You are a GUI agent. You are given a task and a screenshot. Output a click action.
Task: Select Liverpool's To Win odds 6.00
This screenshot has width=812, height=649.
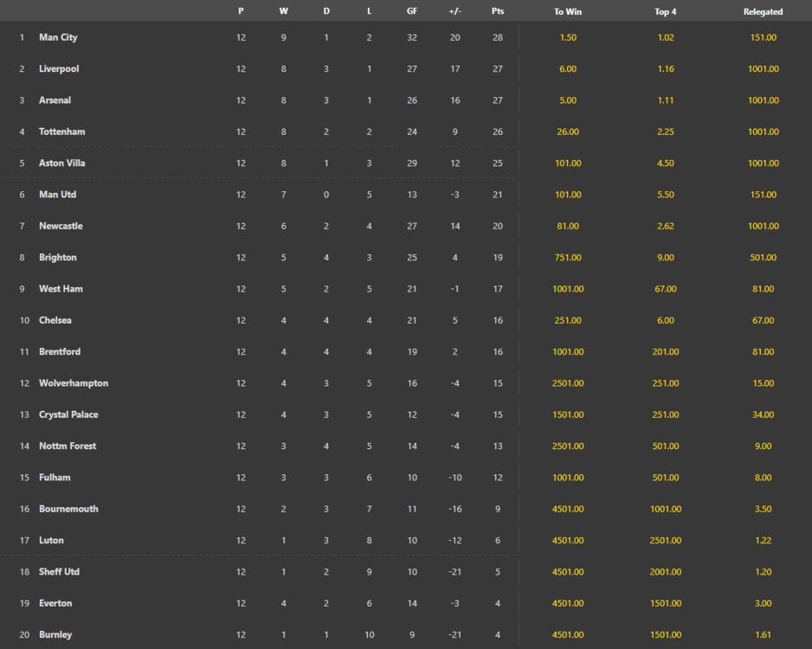(x=568, y=69)
